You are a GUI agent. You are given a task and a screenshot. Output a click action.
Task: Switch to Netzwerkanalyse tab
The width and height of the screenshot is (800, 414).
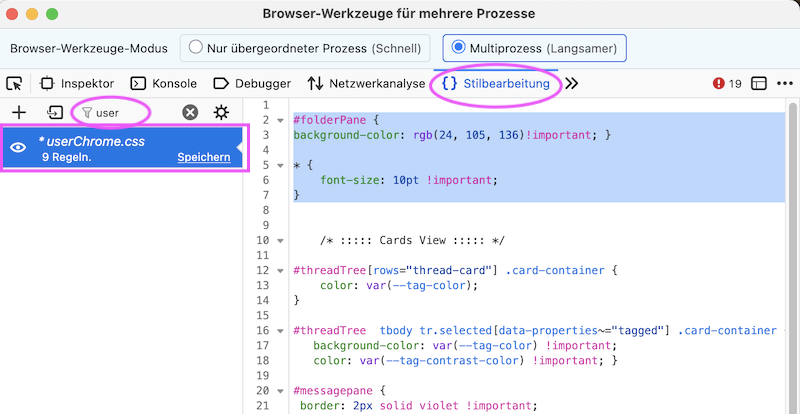pos(366,84)
